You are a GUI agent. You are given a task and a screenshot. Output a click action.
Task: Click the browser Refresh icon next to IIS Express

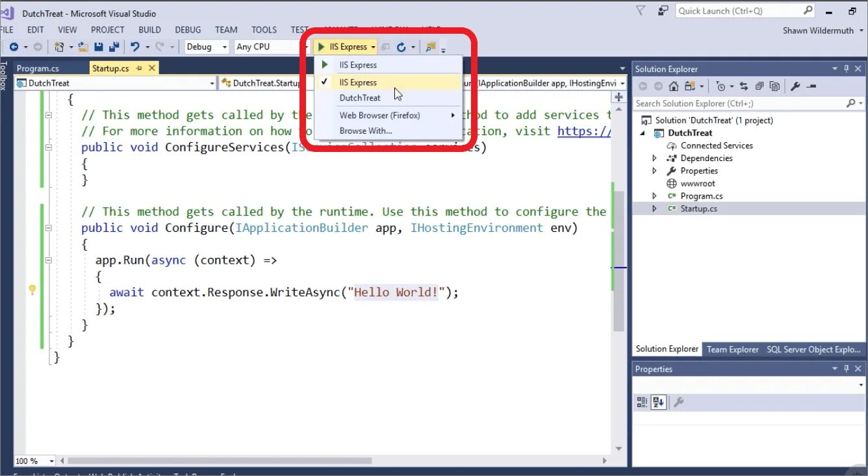coord(402,47)
